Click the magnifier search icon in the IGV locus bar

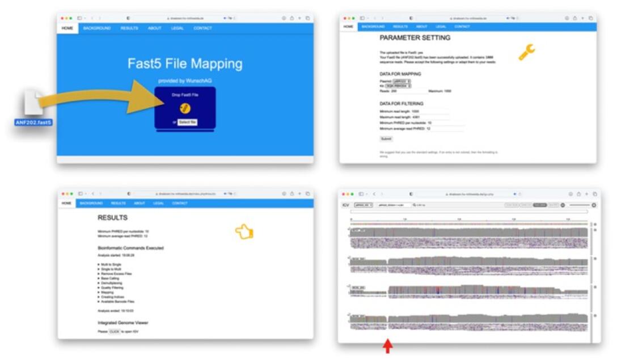(415, 205)
